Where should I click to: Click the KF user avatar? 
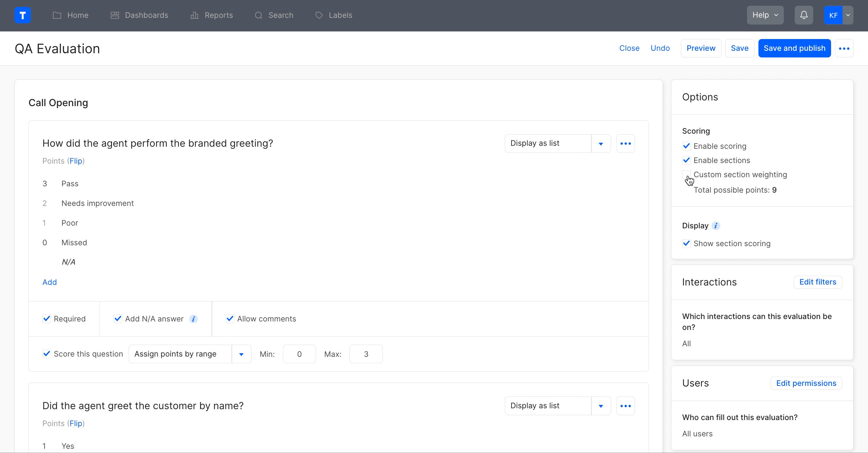coord(833,15)
